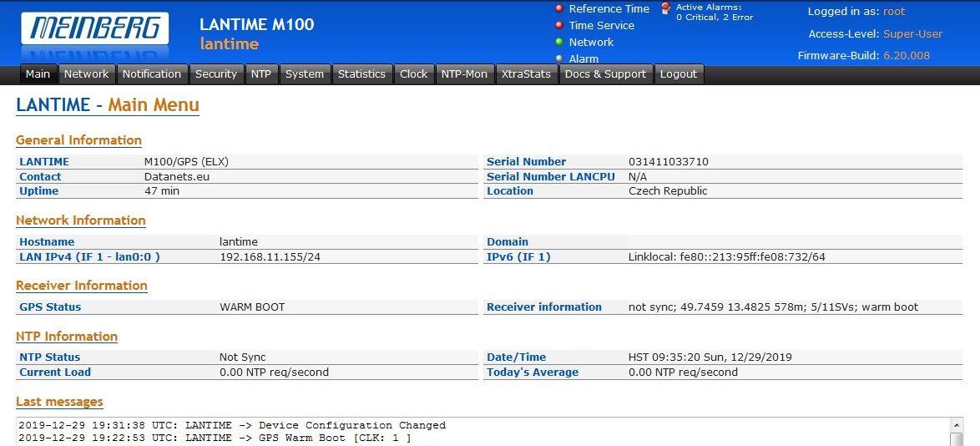This screenshot has height=446, width=980.
Task: Click the scrollbar up arrow in messages box
Action: pos(956,424)
